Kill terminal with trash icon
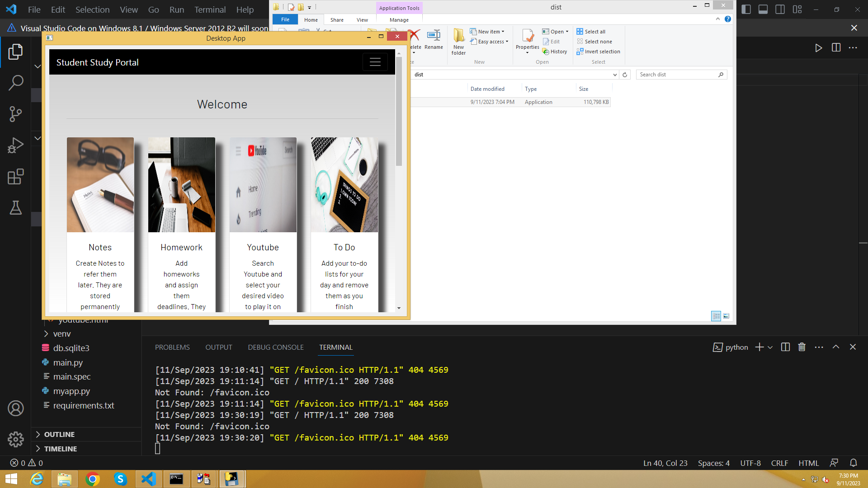Image resolution: width=868 pixels, height=488 pixels. coord(802,347)
